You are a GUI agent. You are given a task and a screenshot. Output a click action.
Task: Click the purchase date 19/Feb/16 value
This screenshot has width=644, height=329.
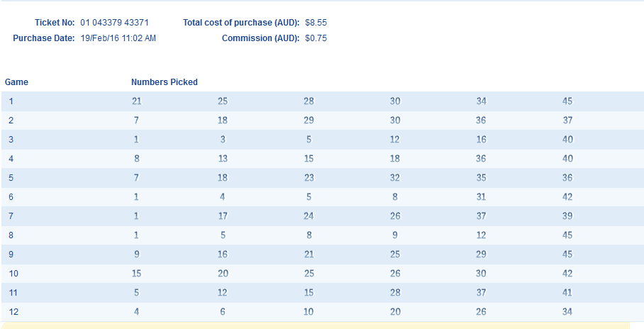[118, 38]
